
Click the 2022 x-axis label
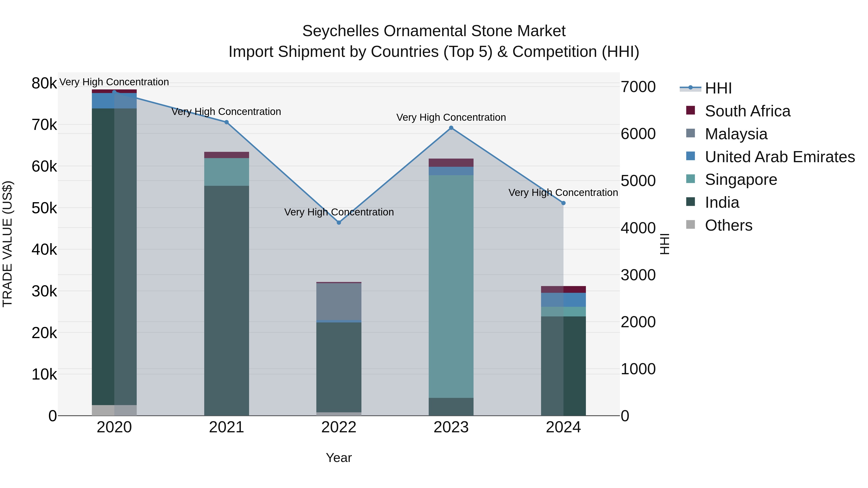(x=339, y=427)
